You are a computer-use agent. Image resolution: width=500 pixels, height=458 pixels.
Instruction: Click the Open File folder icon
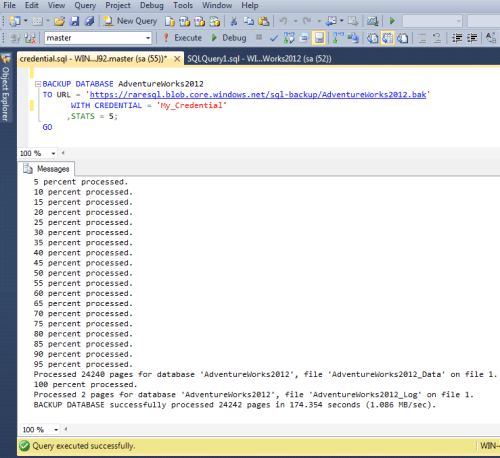click(x=59, y=21)
